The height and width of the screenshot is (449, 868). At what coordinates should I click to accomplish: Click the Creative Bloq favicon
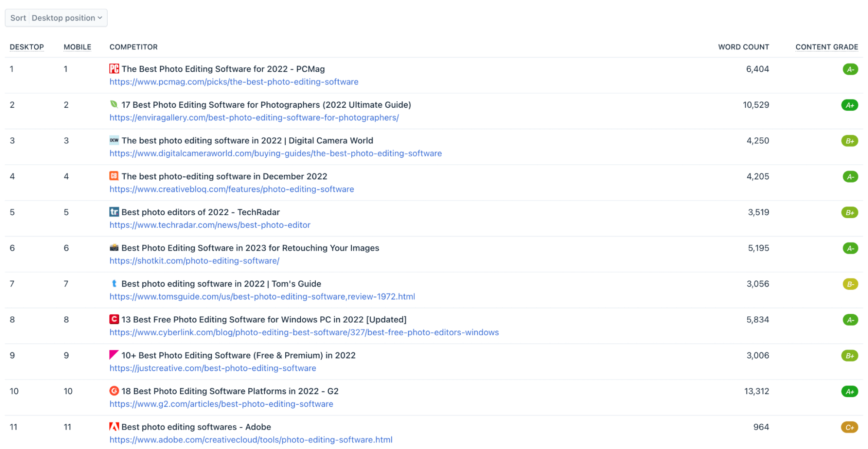click(114, 176)
